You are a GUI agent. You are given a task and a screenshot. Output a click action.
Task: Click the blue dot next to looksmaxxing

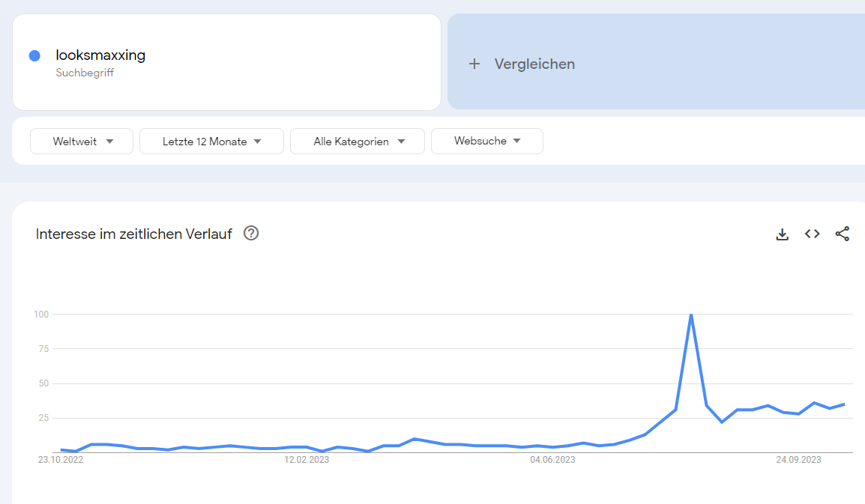(34, 55)
